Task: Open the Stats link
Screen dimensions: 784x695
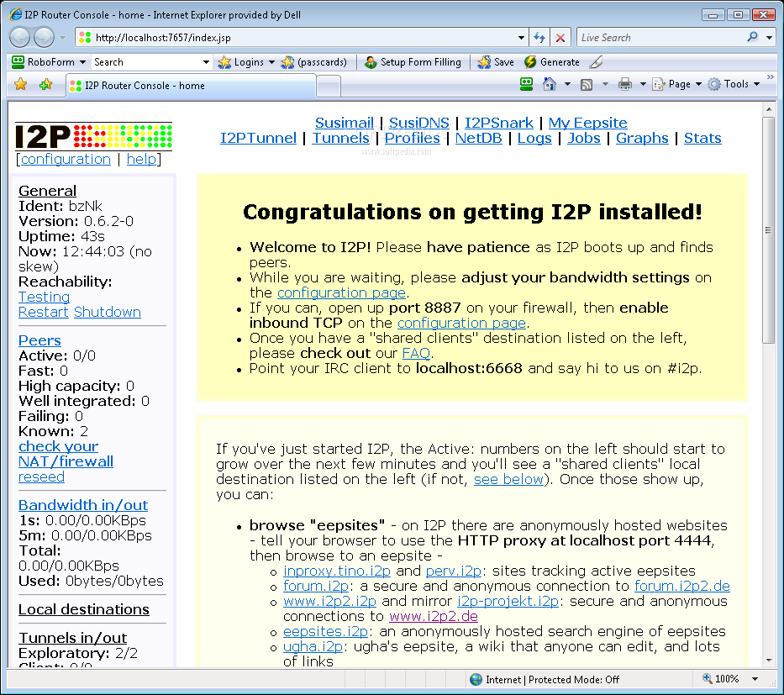Action: click(702, 138)
